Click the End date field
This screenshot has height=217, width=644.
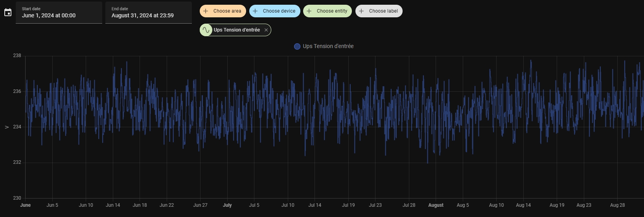149,13
